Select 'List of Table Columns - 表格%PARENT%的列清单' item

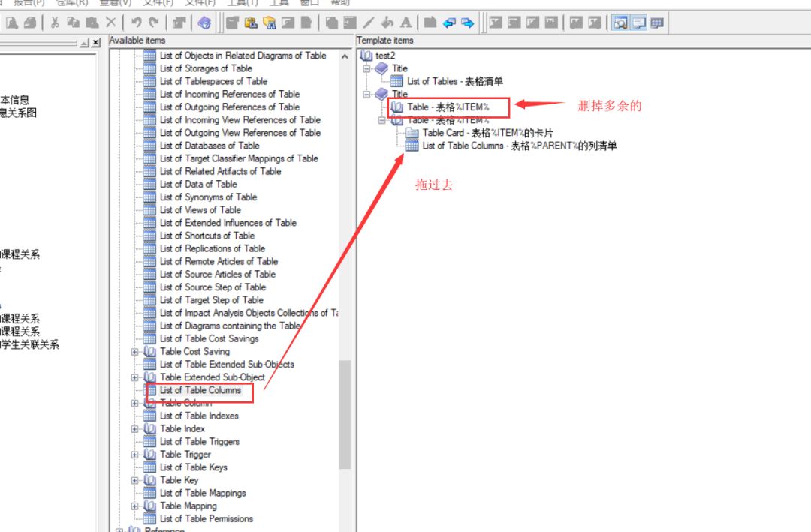pos(520,146)
